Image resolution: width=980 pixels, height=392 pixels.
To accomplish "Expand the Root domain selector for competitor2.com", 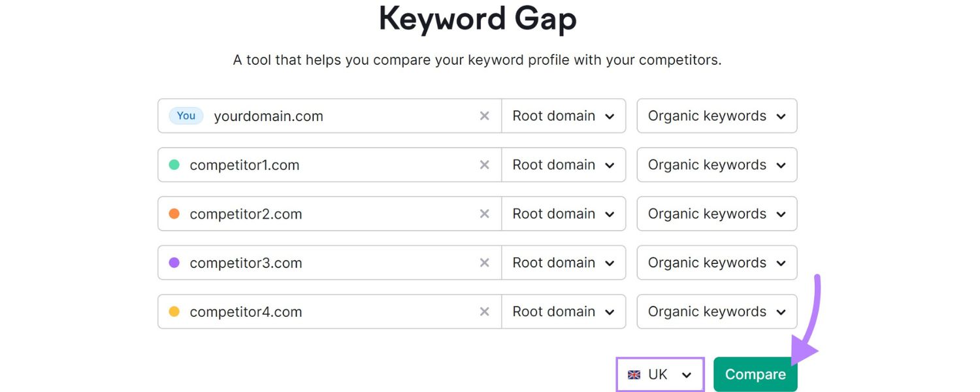I will click(563, 214).
